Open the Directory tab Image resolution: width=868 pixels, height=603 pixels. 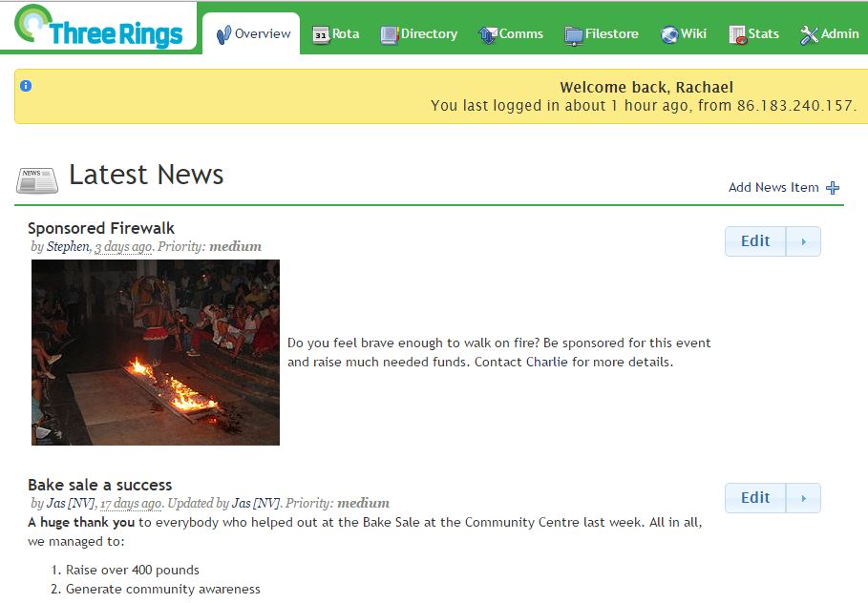pyautogui.click(x=419, y=34)
